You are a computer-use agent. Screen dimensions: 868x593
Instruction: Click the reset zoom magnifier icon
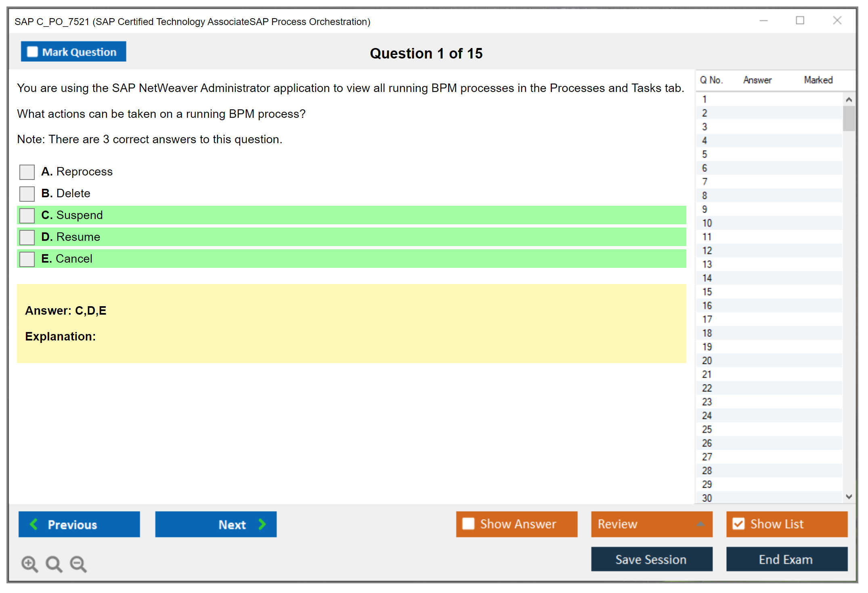click(x=54, y=564)
